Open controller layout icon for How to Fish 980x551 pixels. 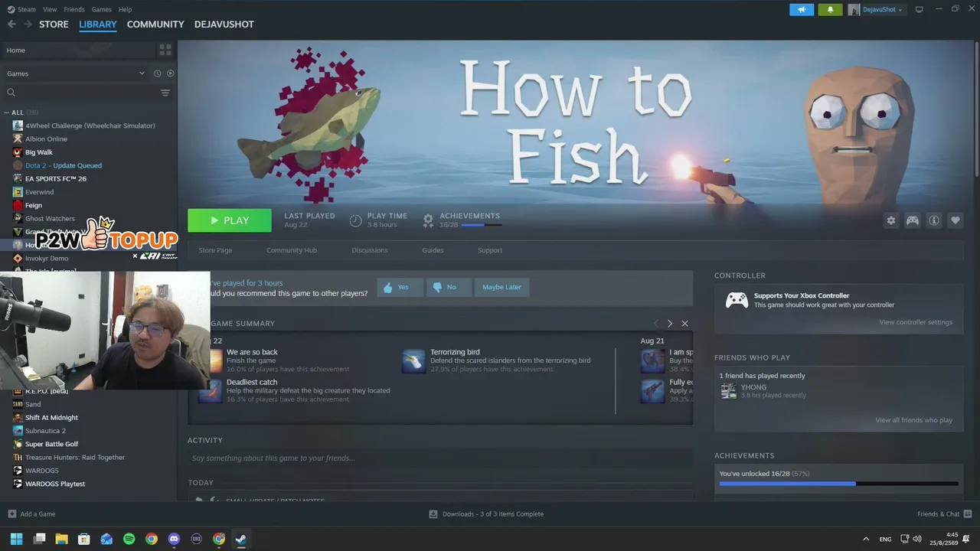(913, 220)
